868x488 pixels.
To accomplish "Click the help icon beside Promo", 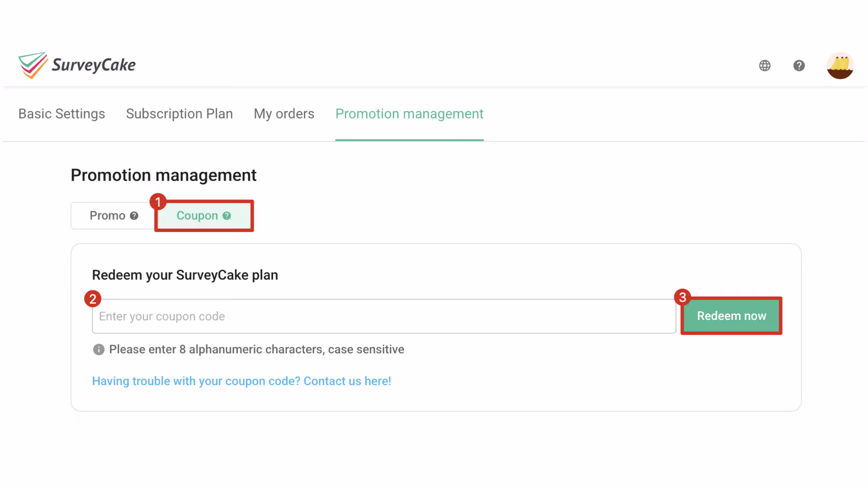I will 134,216.
